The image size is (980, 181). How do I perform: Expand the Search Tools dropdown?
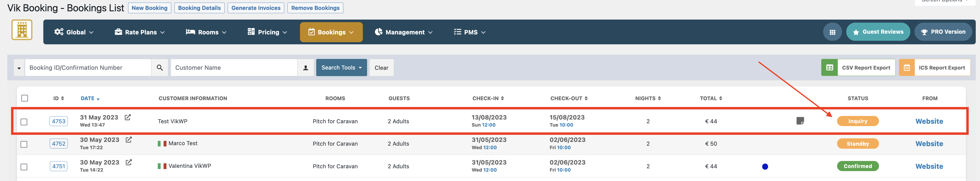coord(341,67)
